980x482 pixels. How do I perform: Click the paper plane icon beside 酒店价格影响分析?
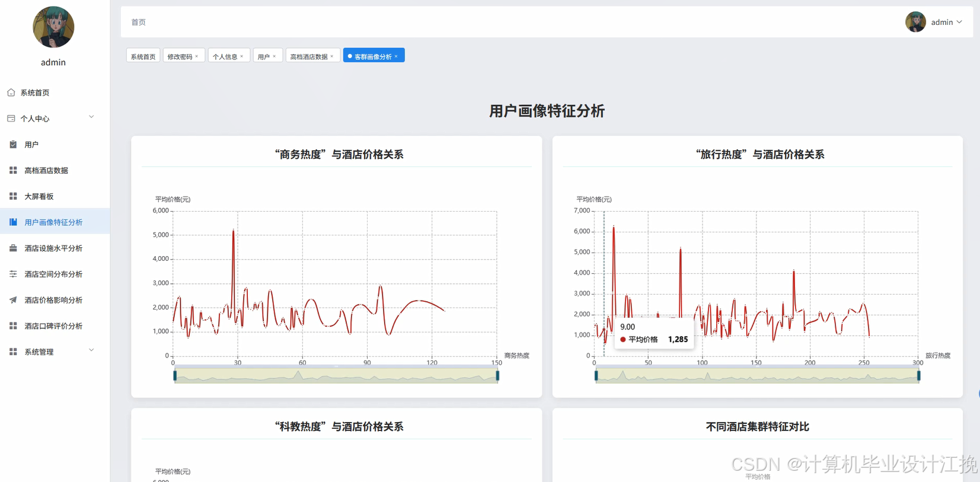coord(13,300)
